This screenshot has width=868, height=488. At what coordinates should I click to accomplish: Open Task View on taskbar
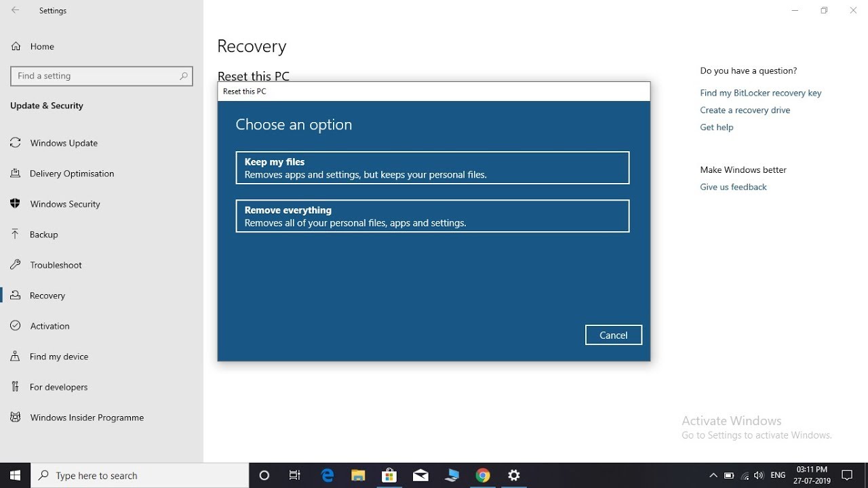[x=295, y=475]
